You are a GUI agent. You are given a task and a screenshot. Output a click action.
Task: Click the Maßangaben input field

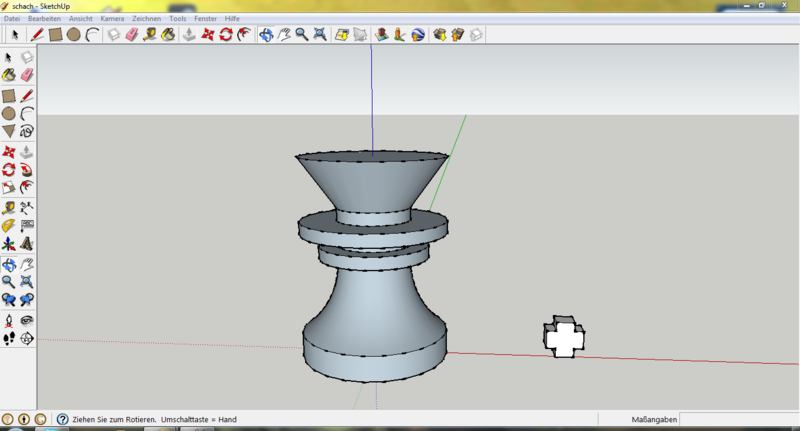point(738,419)
